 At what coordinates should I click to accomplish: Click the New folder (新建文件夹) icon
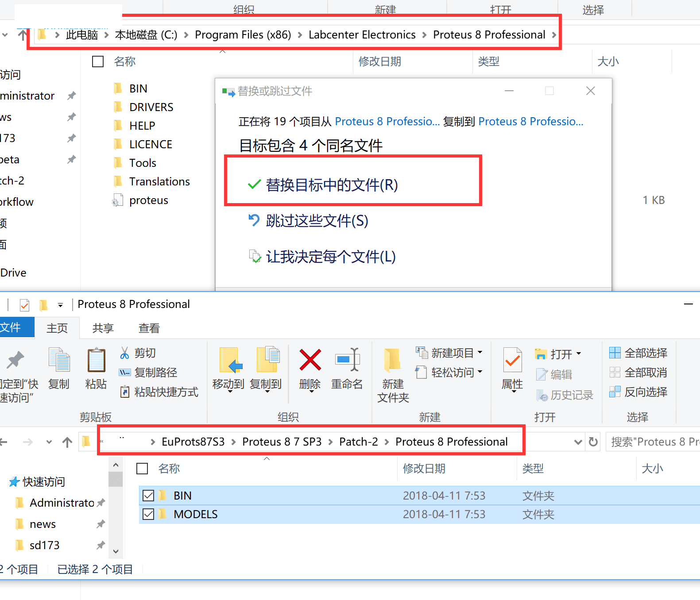point(393,375)
